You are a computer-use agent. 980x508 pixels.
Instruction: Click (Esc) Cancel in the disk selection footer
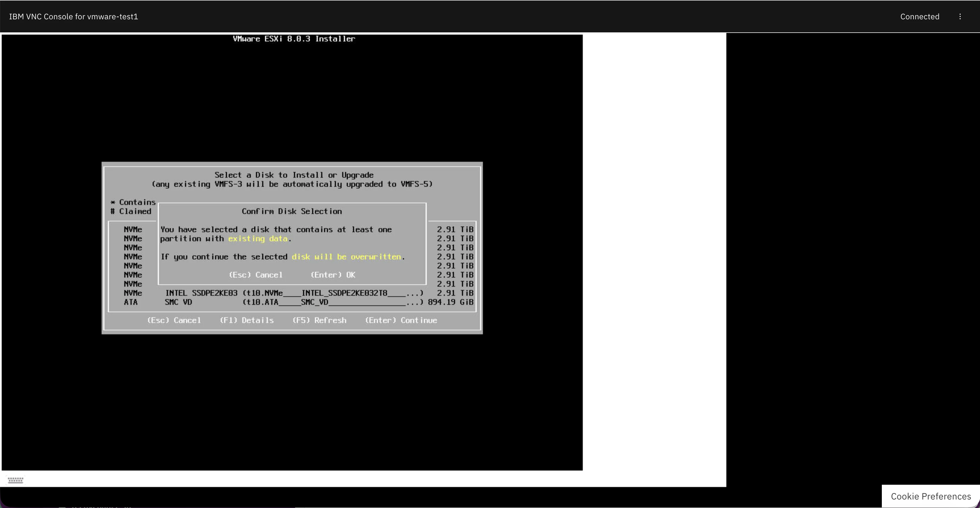point(174,320)
